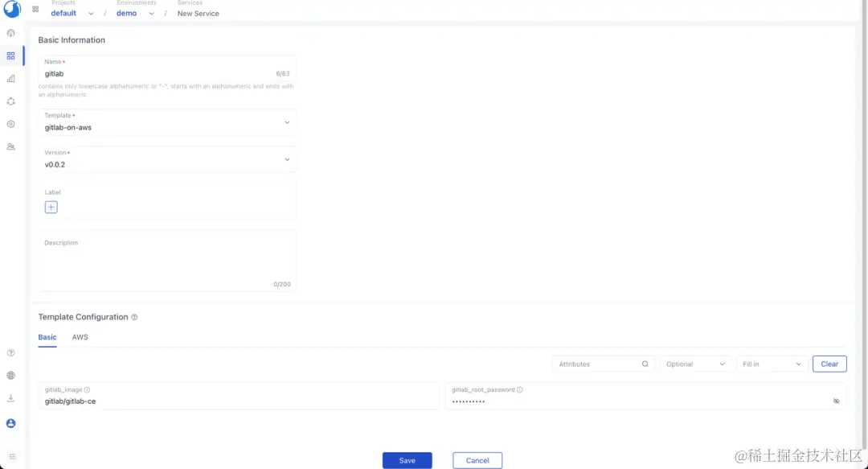Image resolution: width=868 pixels, height=469 pixels.
Task: Open the help question mark sidebar icon
Action: pyautogui.click(x=10, y=352)
